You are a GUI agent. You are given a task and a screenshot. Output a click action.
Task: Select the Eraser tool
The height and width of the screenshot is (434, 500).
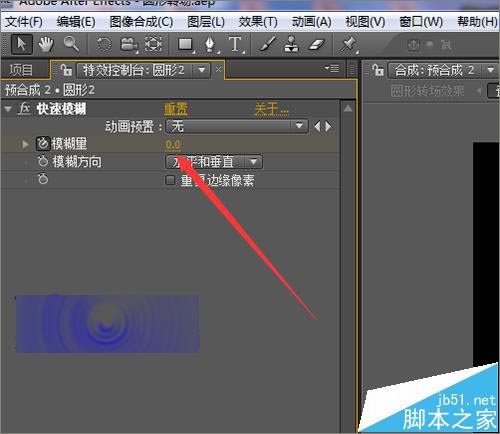(316, 44)
